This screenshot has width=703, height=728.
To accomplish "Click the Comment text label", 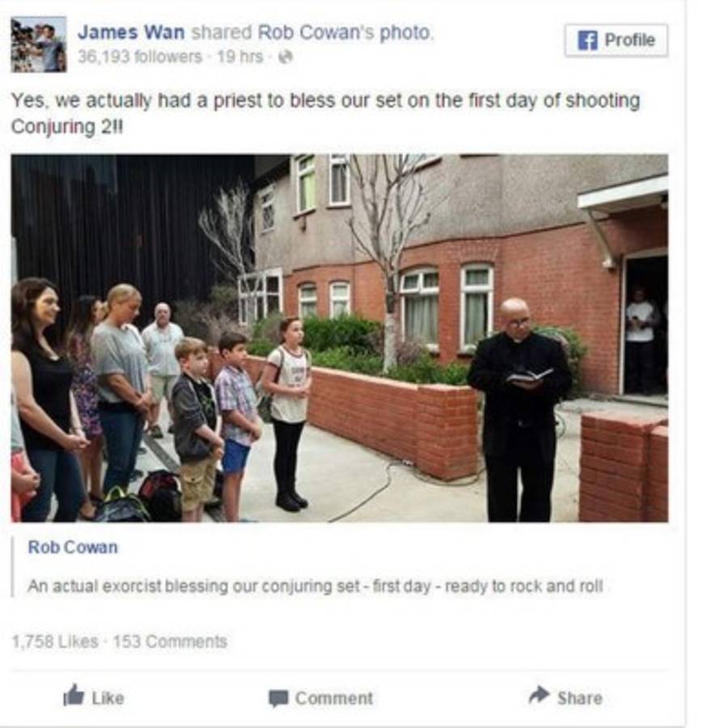I will tap(334, 698).
